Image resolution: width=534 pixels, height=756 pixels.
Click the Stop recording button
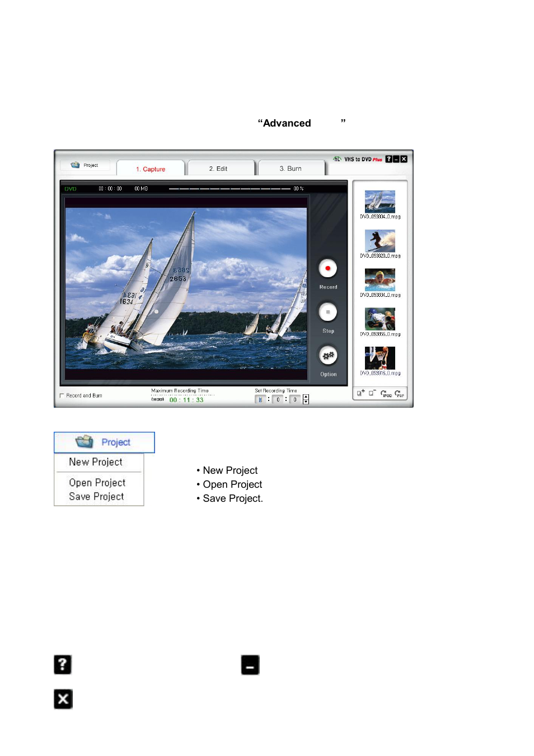point(327,312)
